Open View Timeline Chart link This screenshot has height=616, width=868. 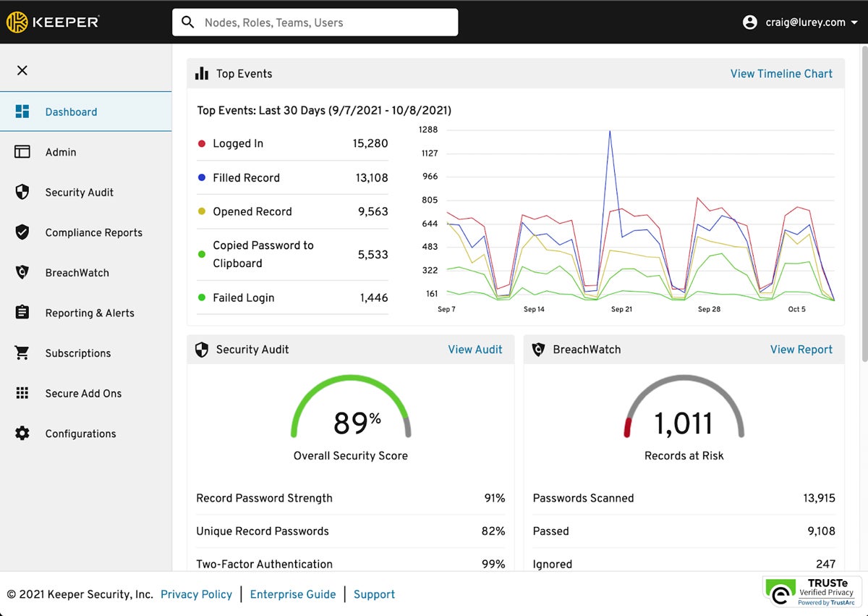[x=781, y=74]
